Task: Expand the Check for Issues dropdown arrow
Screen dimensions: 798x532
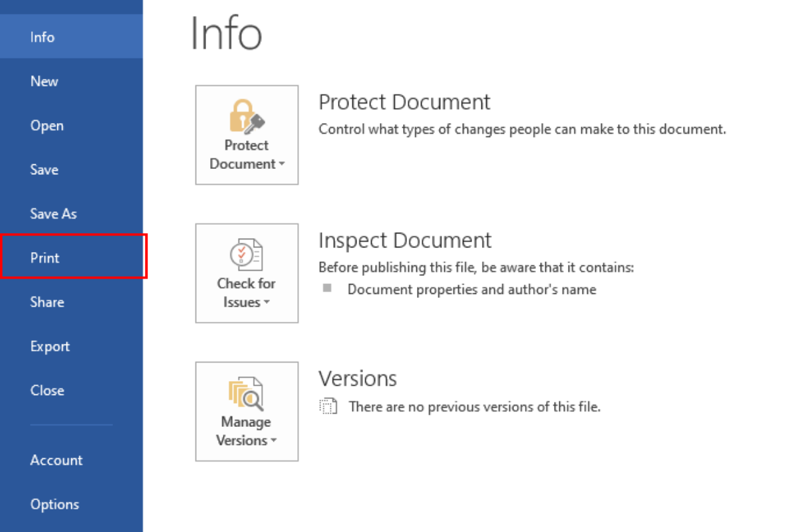Action: click(267, 303)
